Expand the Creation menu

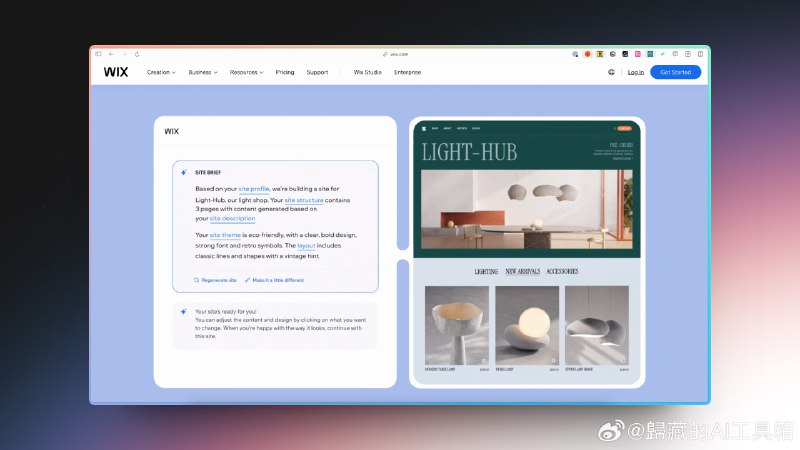click(161, 72)
